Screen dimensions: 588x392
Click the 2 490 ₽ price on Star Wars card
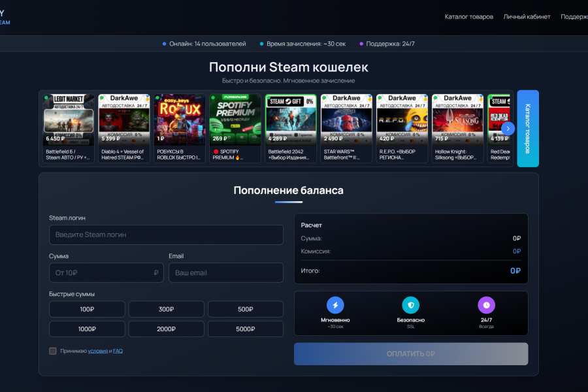pos(333,139)
